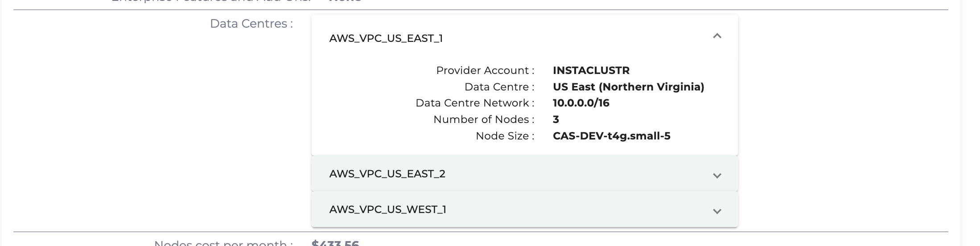The height and width of the screenshot is (246, 980).
Task: Expand the AWS_VPC_US_WEST_1 chevron arrow
Action: pyautogui.click(x=717, y=211)
